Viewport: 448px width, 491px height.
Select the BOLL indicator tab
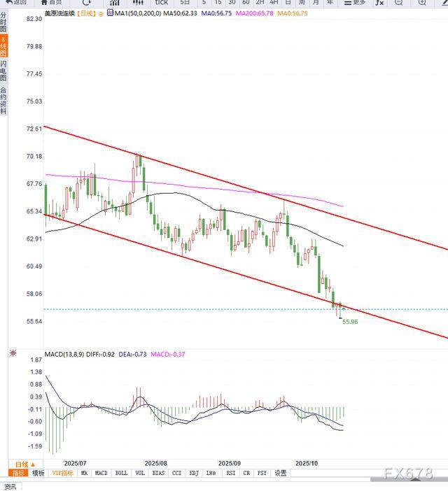click(121, 474)
